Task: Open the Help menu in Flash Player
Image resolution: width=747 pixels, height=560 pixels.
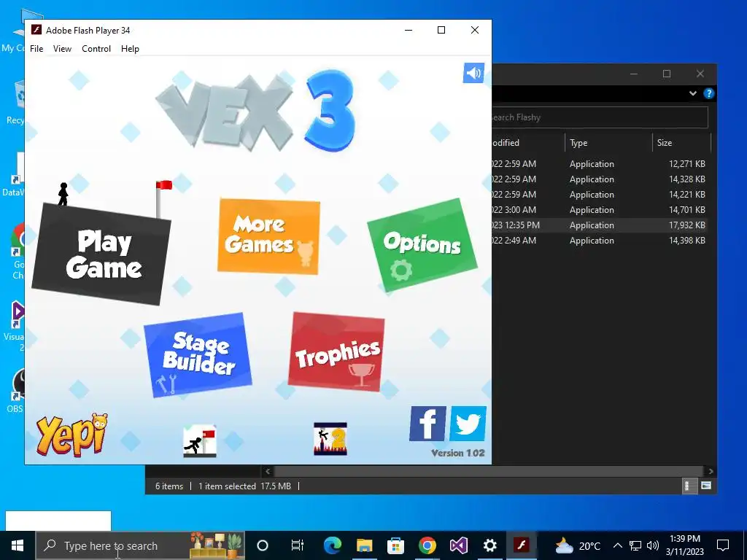Action: [x=130, y=49]
